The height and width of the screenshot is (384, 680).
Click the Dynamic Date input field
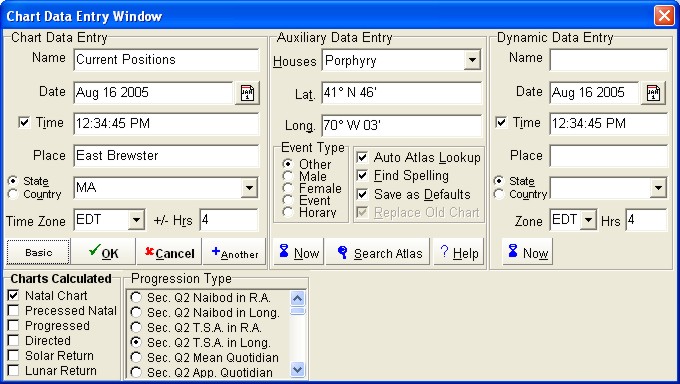pyautogui.click(x=594, y=92)
